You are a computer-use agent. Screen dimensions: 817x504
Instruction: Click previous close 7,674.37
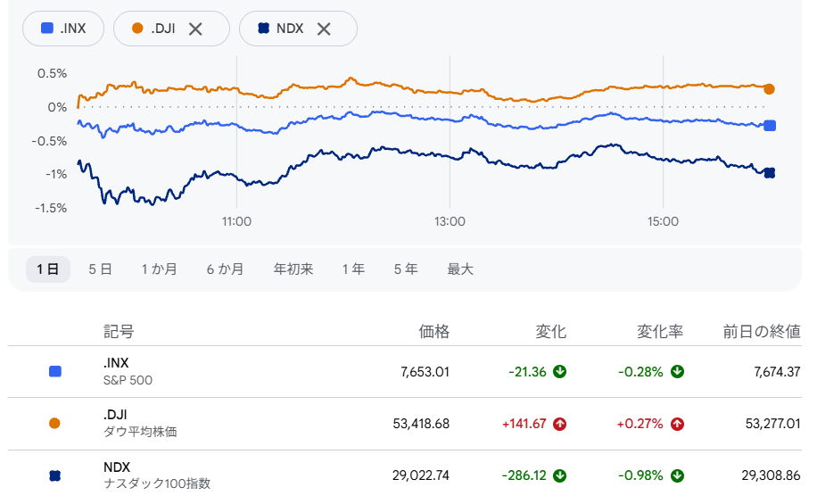777,372
